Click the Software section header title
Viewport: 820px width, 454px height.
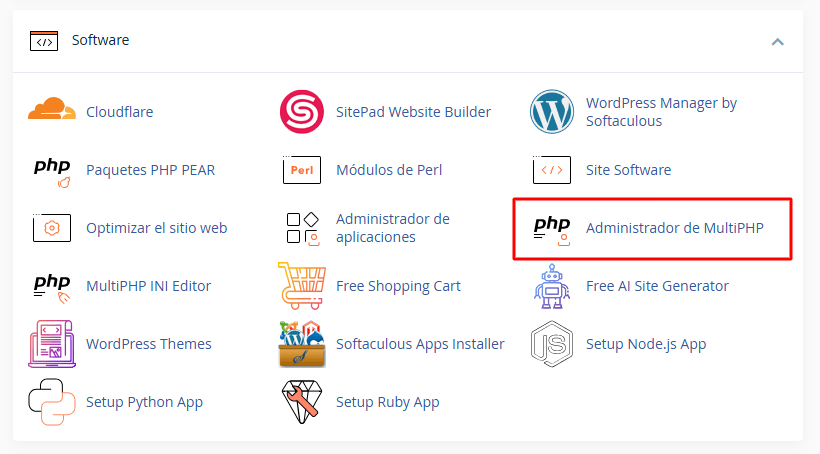pyautogui.click(x=100, y=41)
